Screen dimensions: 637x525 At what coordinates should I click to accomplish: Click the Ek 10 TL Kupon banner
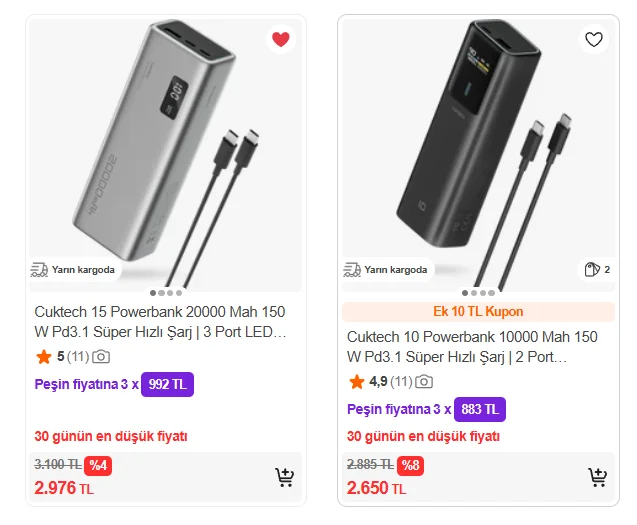pyautogui.click(x=478, y=312)
